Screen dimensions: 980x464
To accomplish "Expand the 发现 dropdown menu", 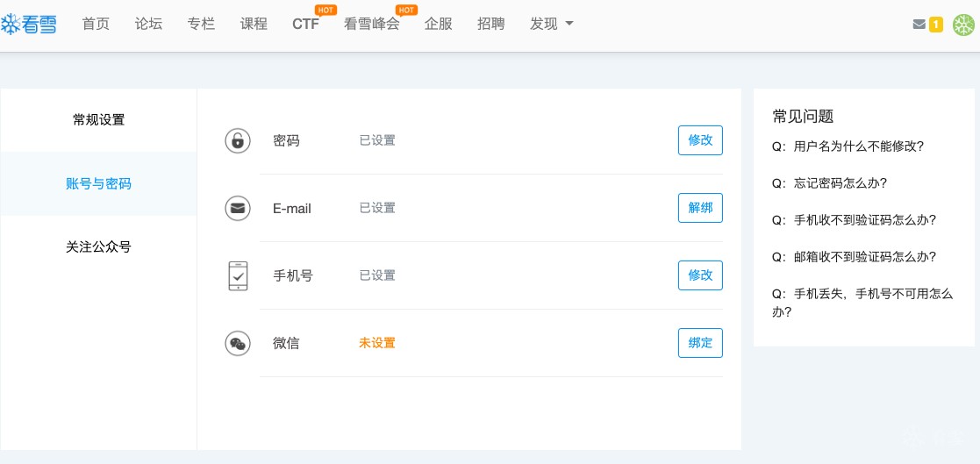I will pos(551,24).
